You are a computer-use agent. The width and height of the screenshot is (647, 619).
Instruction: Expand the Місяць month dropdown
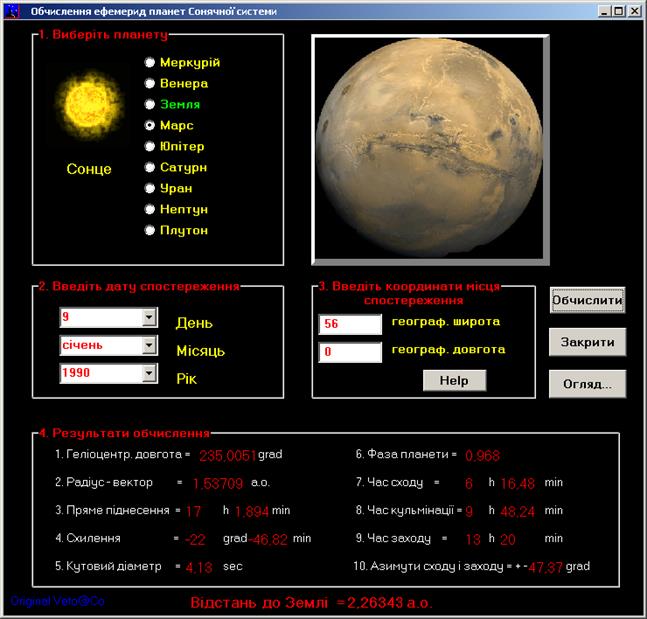coord(149,346)
